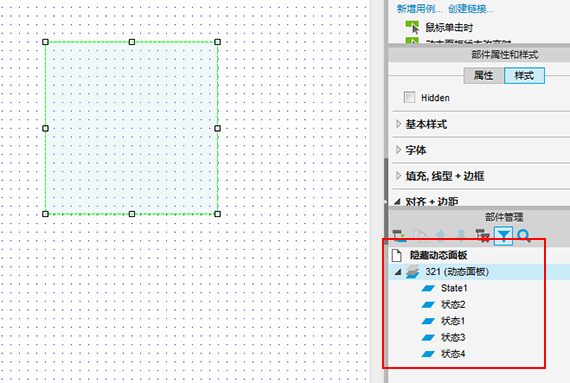Viewport: 570px width, 383px height.
Task: Click the 新增用例... link
Action: [x=420, y=8]
